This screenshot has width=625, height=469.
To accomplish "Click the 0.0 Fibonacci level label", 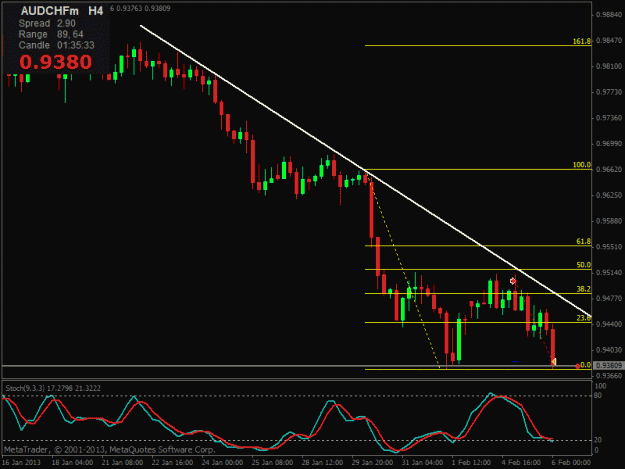I will pyautogui.click(x=585, y=365).
